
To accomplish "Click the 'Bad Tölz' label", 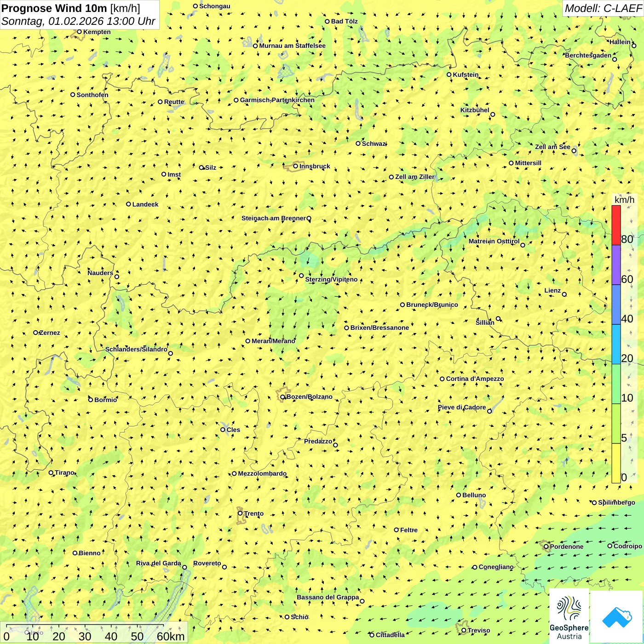I will (x=345, y=21).
